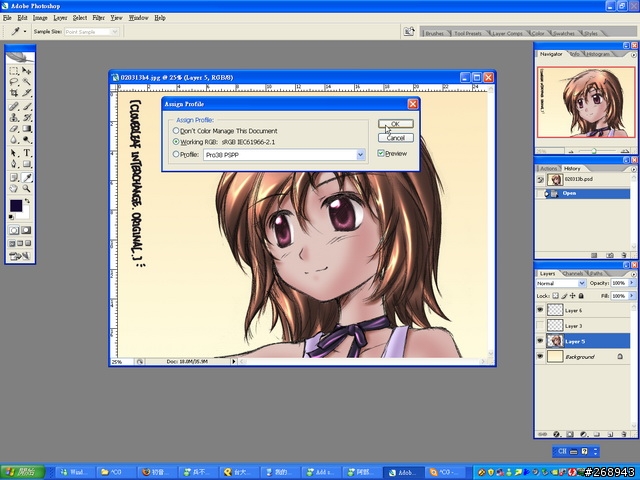Viewport: 640px width, 480px height.
Task: Open document status bar info arrow
Action: click(233, 361)
